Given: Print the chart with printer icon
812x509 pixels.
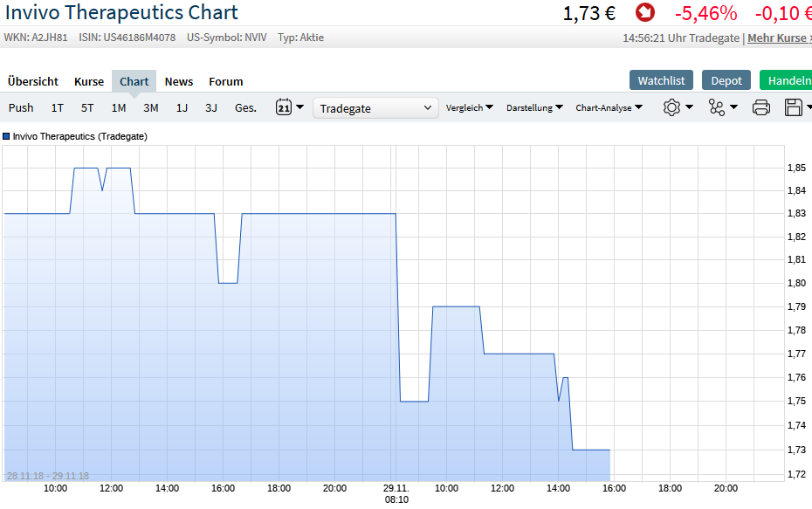Looking at the screenshot, I should (x=761, y=107).
